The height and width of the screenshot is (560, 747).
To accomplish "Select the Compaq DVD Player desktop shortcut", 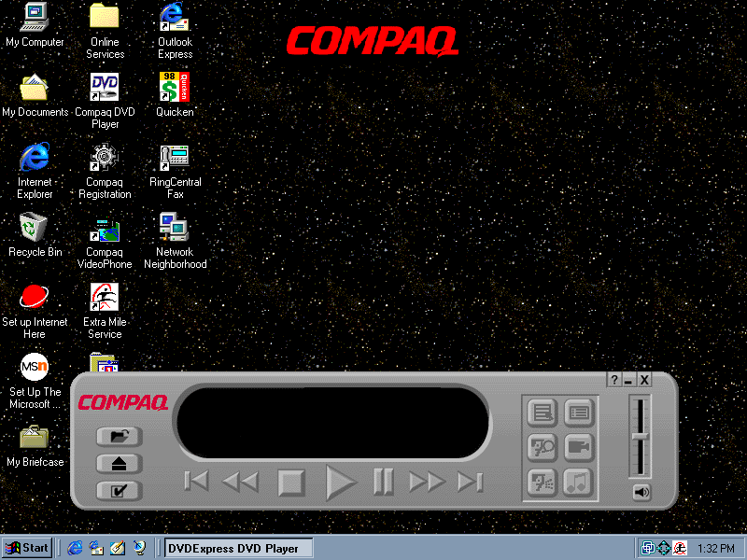I will (105, 101).
